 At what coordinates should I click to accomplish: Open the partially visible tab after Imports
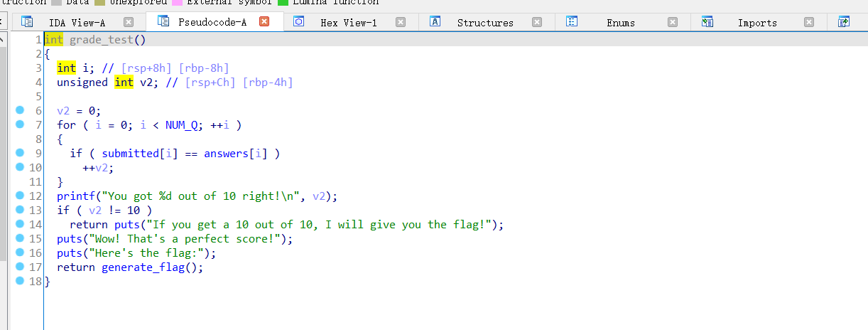point(847,23)
